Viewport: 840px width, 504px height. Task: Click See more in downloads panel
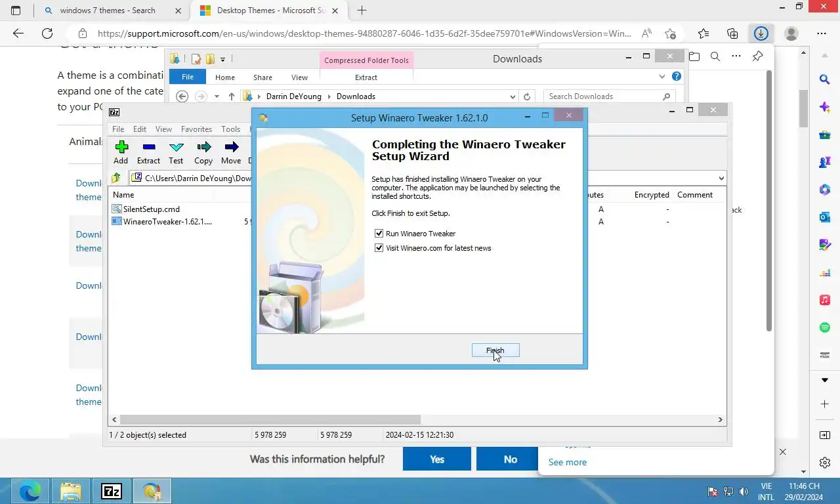[x=568, y=462]
